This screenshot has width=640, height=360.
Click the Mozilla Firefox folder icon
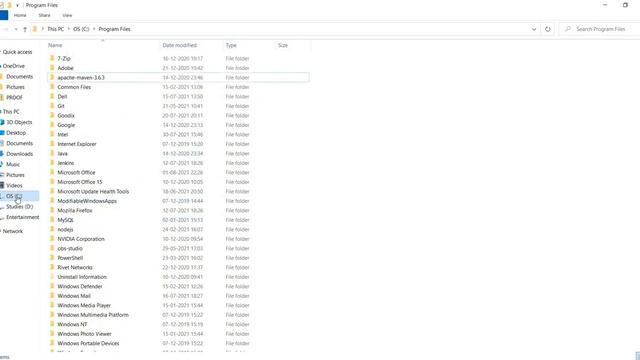[52, 210]
